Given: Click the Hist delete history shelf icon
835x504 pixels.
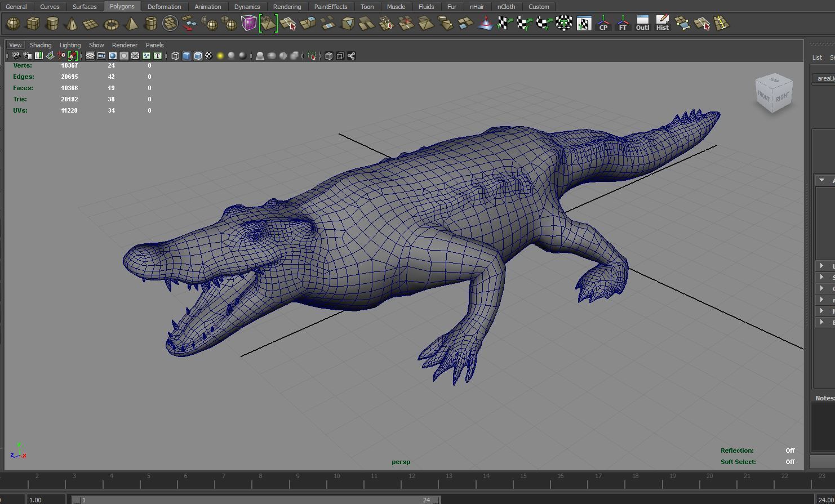Looking at the screenshot, I should [663, 24].
